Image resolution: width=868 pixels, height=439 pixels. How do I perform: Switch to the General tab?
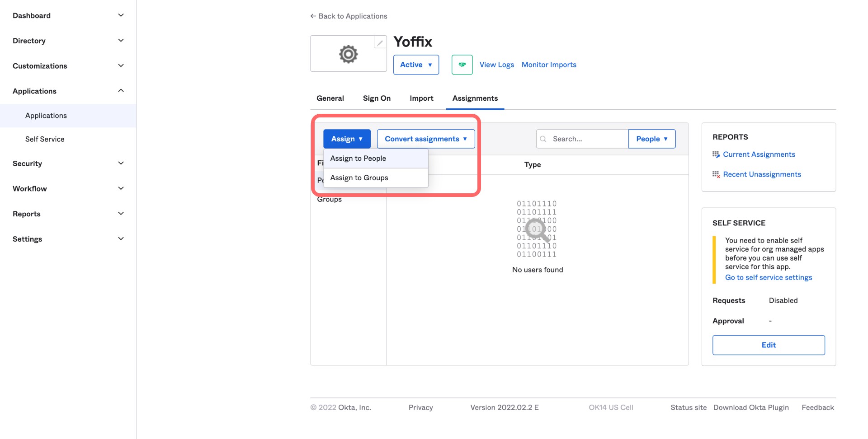(330, 98)
